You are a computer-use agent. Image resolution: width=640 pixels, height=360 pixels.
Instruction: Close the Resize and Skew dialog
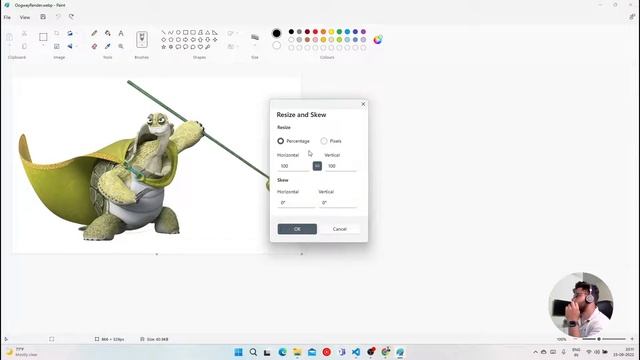[363, 104]
